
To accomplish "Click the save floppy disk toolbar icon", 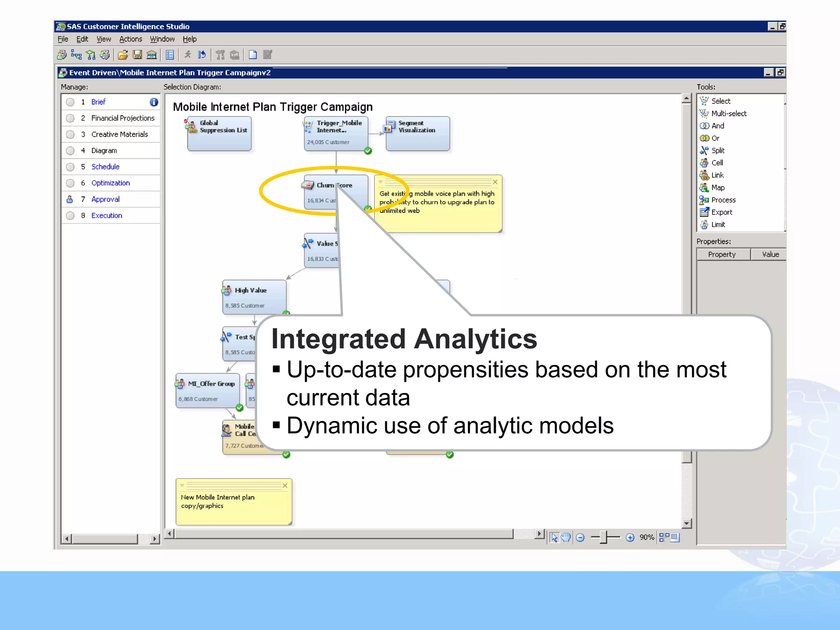I will tap(137, 55).
